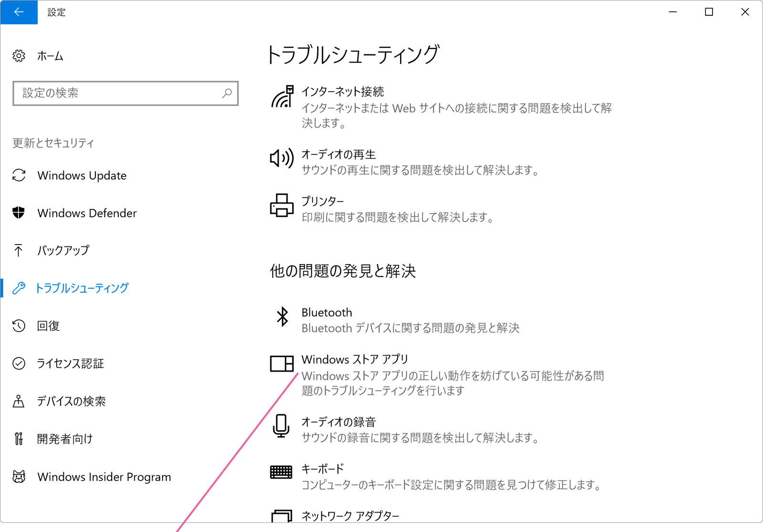Click the プリンター printer icon
This screenshot has height=532, width=763.
282,205
